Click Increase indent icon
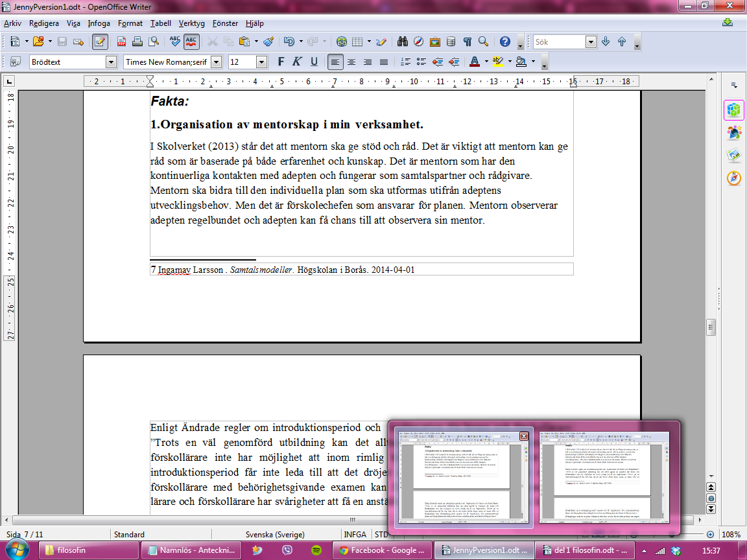747x560 pixels. [x=453, y=62]
